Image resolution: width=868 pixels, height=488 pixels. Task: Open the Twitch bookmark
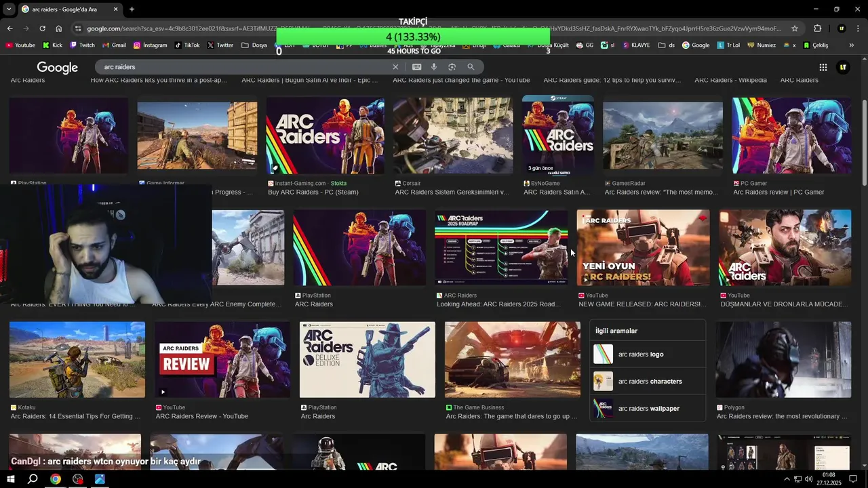click(x=82, y=45)
